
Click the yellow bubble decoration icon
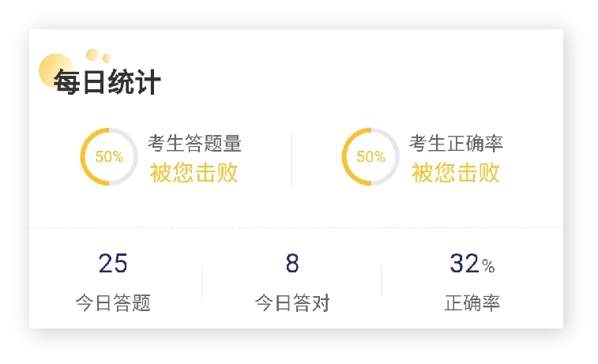(55, 71)
